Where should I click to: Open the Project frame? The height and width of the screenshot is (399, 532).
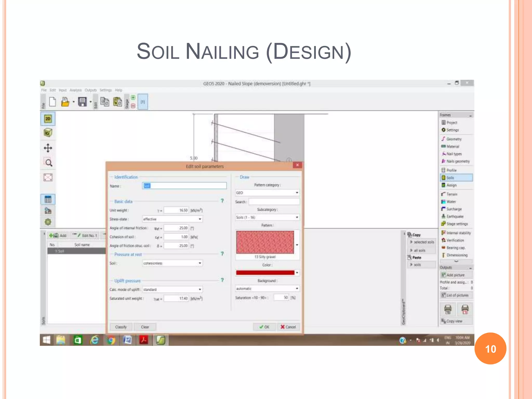[452, 123]
